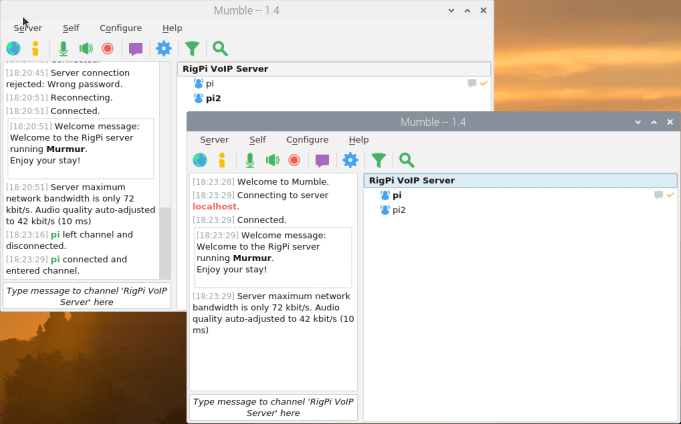Open Server menu in the back Mumble window
Screen dimensions: 681x424
point(28,28)
